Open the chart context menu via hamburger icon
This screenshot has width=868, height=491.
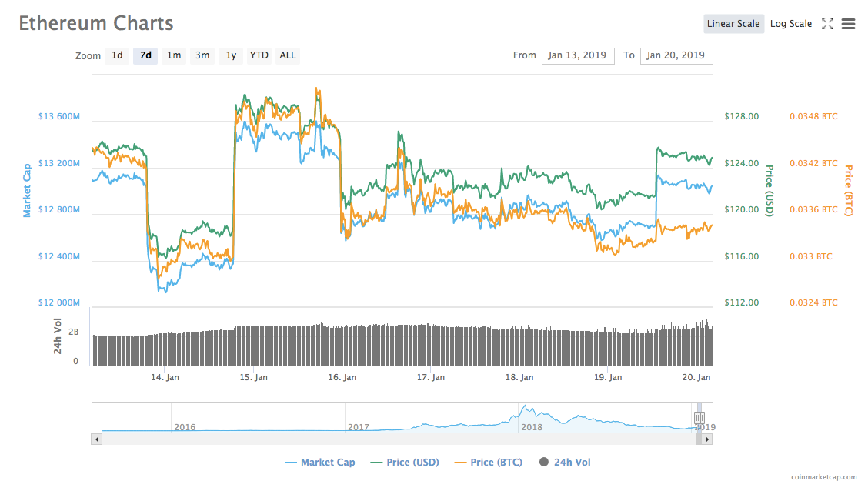[x=848, y=24]
